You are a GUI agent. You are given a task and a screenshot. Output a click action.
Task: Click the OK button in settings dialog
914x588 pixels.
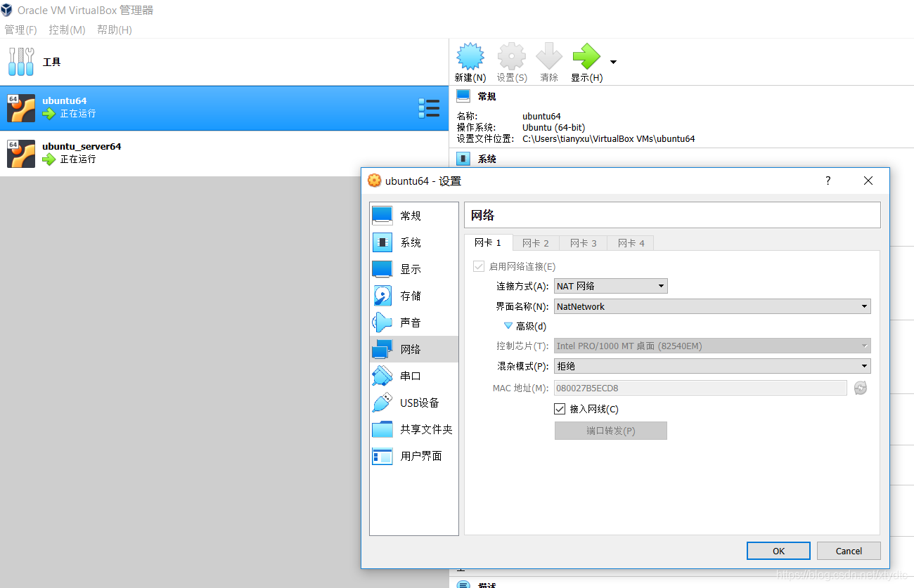click(778, 551)
